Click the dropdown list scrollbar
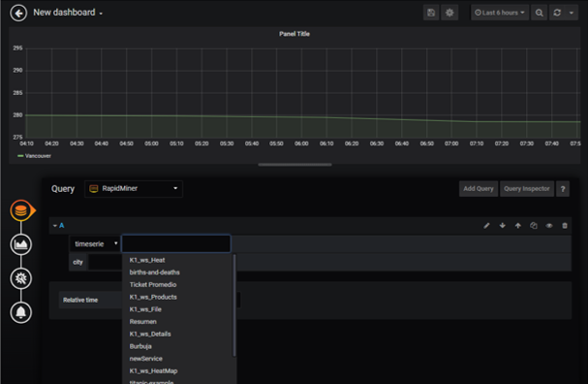The image size is (588, 384). coord(234,305)
